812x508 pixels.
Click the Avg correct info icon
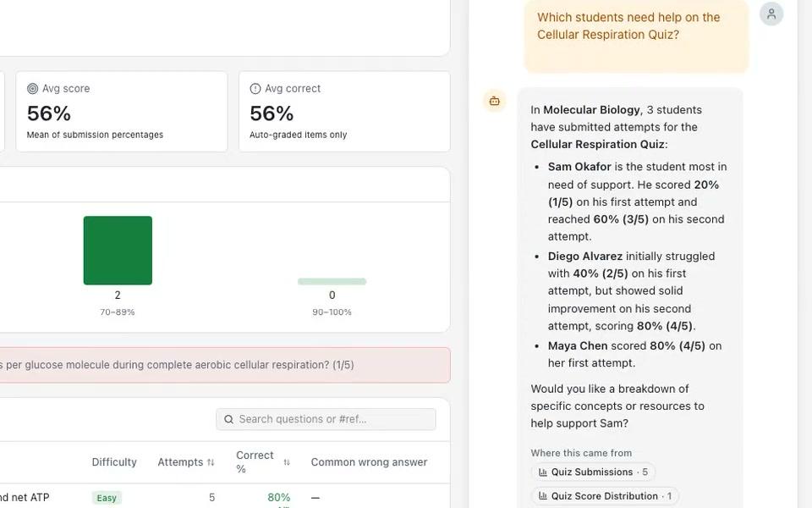click(x=255, y=89)
